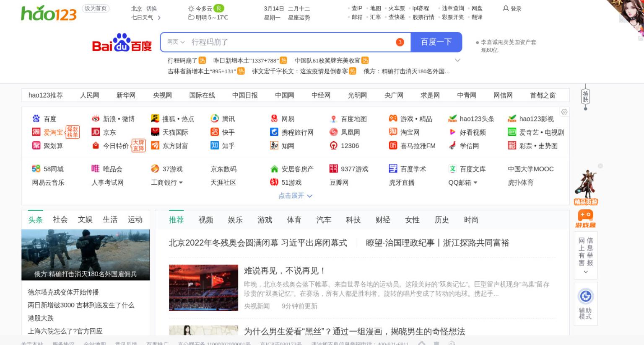Expand 点击展开 for more sites
The width and height of the screenshot is (644, 345).
(x=295, y=196)
